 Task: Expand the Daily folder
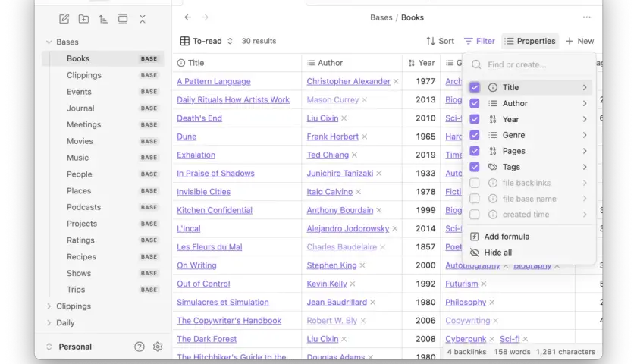[49, 322]
